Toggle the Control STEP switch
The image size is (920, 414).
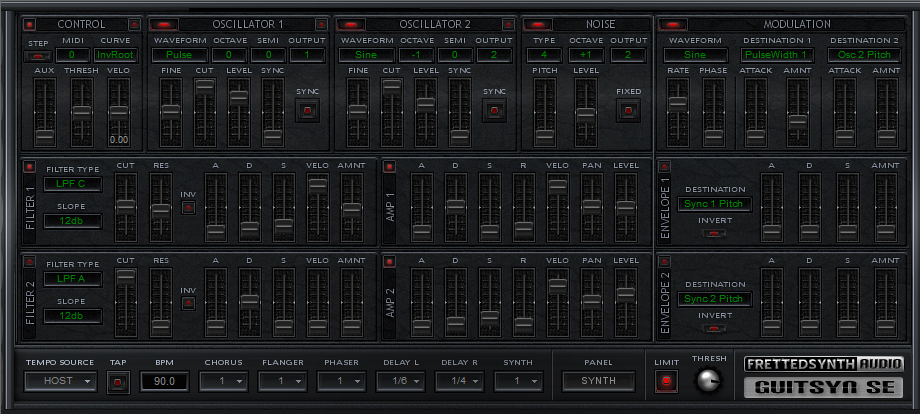(x=38, y=56)
